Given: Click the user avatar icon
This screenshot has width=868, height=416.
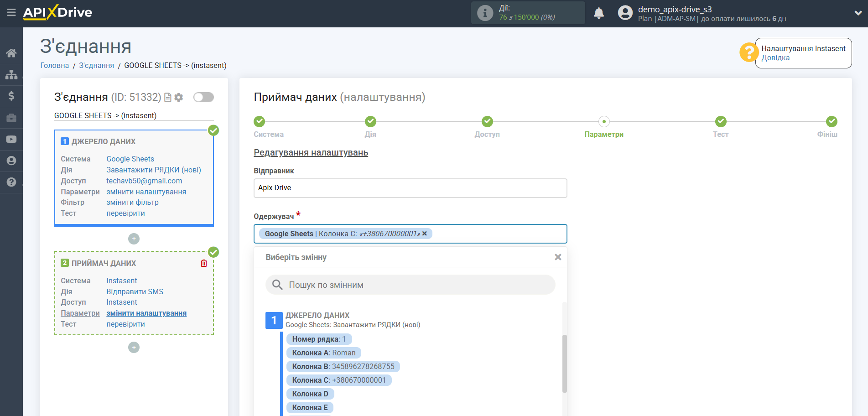Looking at the screenshot, I should (x=625, y=13).
